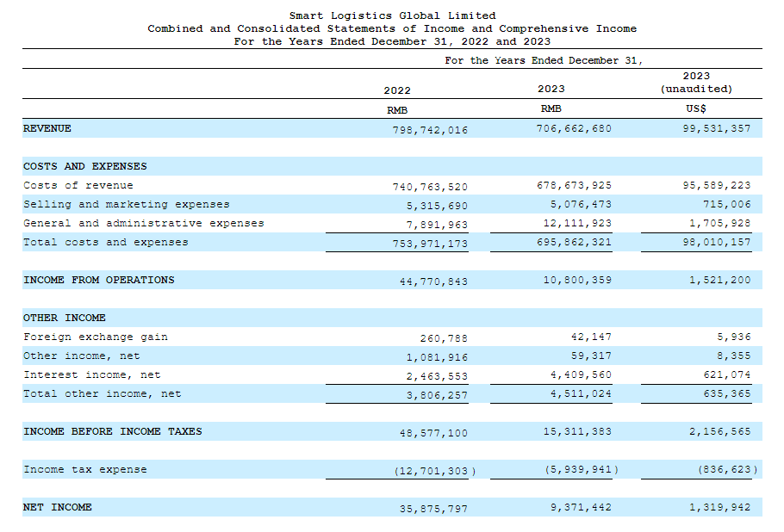This screenshot has width=784, height=532.
Task: Click other income value 59,317
Action: pos(591,356)
